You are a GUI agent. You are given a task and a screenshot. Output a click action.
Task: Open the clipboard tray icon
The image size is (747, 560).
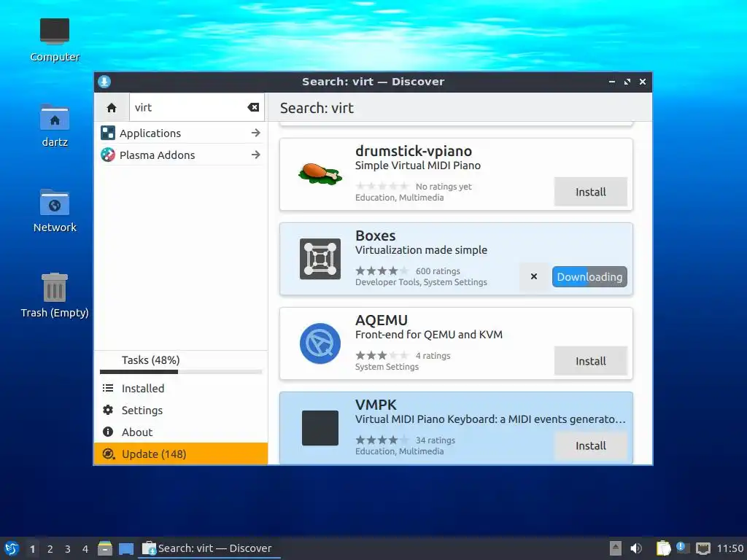pyautogui.click(x=663, y=548)
